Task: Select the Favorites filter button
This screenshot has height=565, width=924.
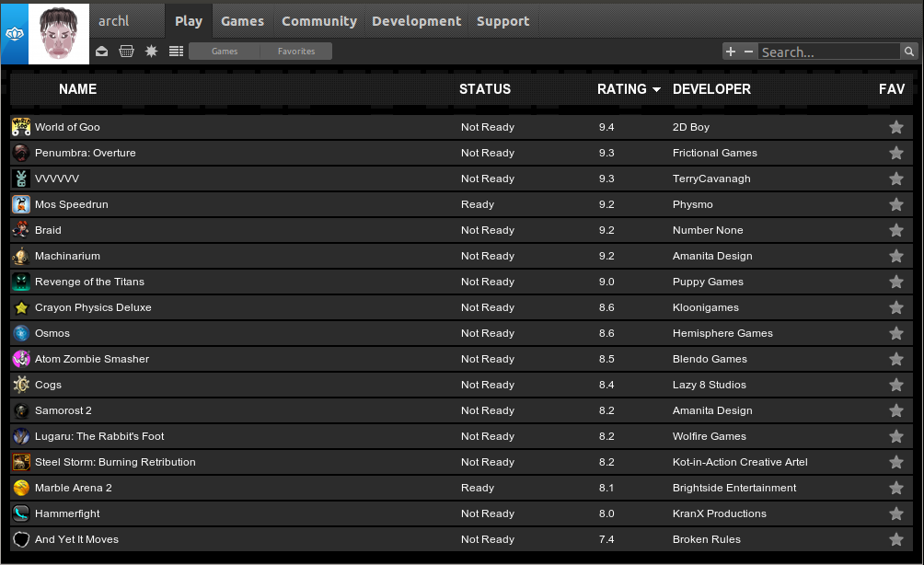Action: (x=296, y=52)
